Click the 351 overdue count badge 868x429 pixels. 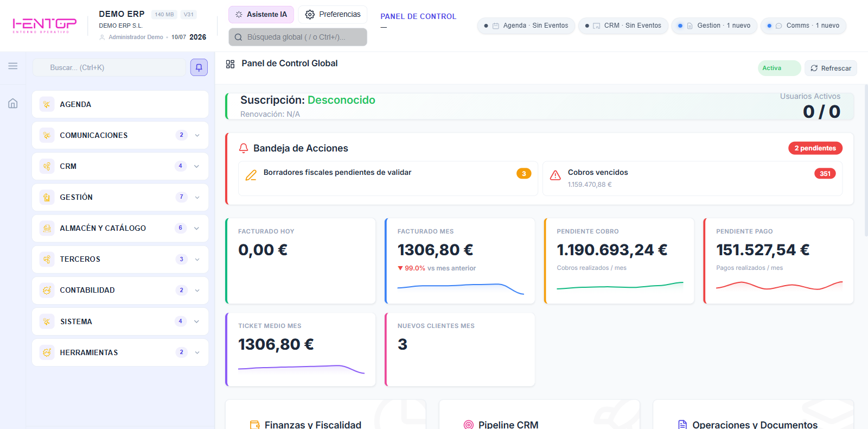825,174
